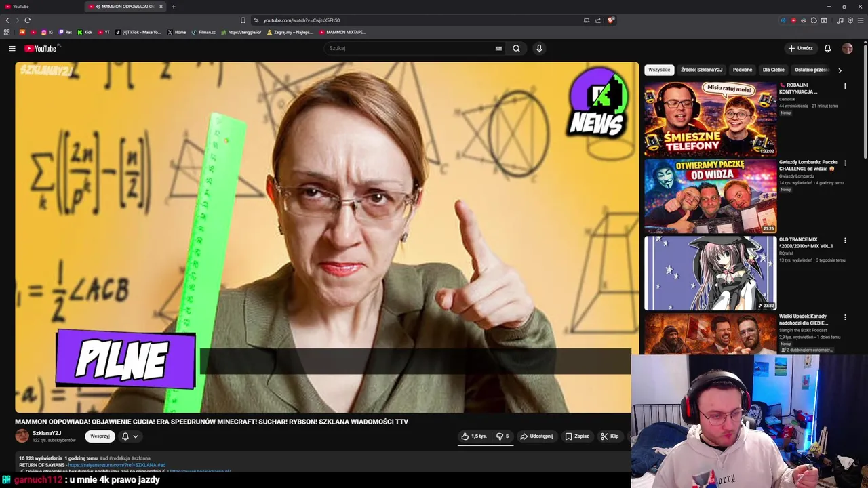This screenshot has height=488, width=868.
Task: Open options for OLD TRANCE MIX video
Action: pos(845,241)
